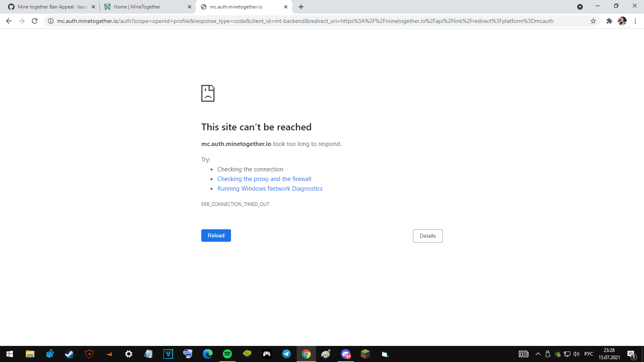Open the Details panel for the error
This screenshot has height=362, width=644.
point(427,236)
